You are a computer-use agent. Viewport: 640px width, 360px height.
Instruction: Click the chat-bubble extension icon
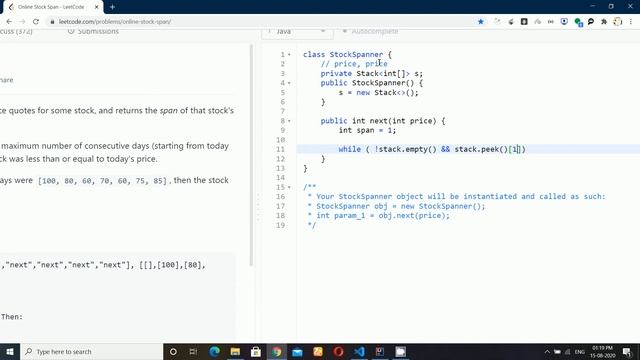[591, 22]
